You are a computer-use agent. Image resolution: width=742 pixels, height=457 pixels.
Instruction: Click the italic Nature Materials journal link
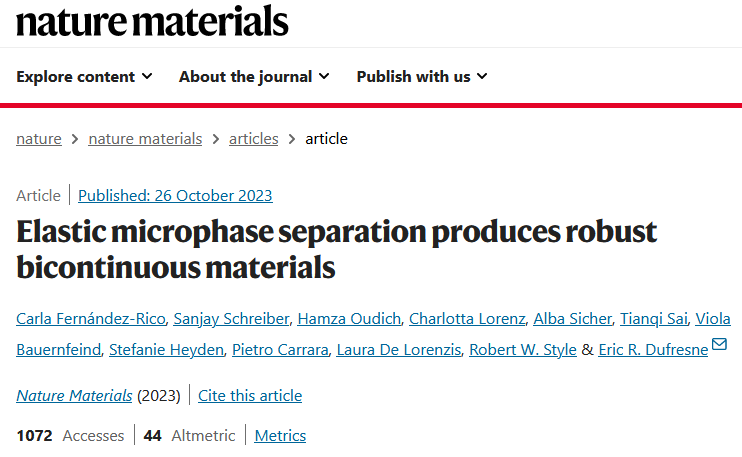click(74, 395)
